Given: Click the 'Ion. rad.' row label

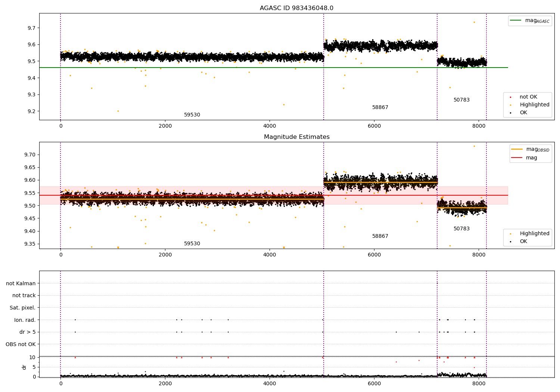Looking at the screenshot, I should point(25,320).
